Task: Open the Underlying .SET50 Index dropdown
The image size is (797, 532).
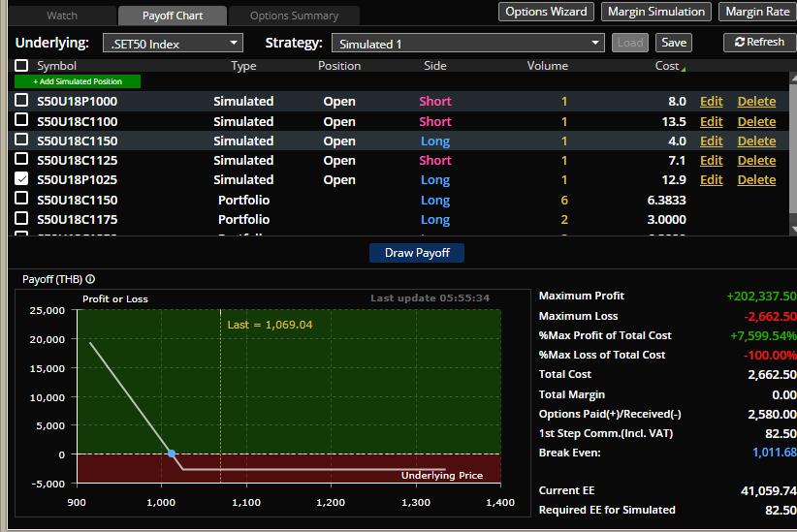Action: (174, 44)
